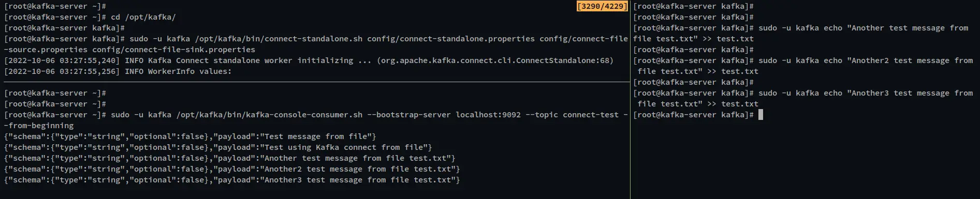Click the echo "Another3 test message" command in the right pane

coord(803,98)
